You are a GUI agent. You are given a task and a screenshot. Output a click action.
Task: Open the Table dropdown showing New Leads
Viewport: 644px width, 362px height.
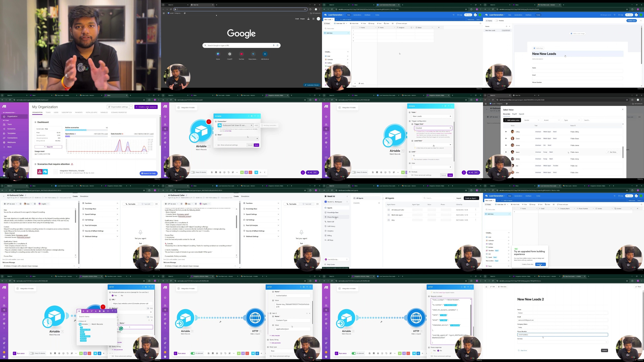432,116
